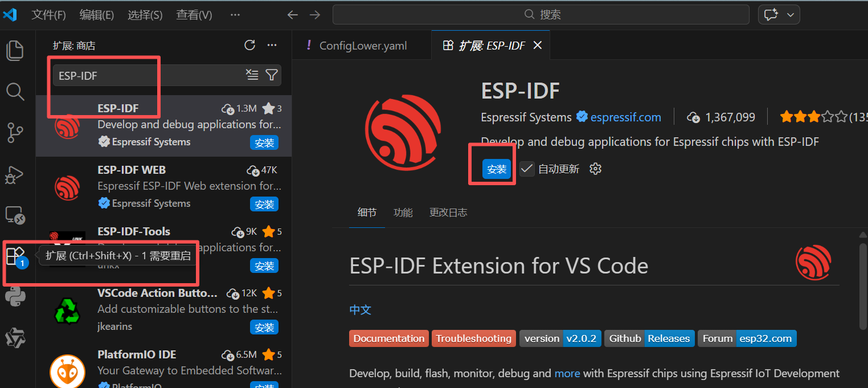Open the Search view in activity bar
Screen dimensions: 868x388
tap(15, 92)
